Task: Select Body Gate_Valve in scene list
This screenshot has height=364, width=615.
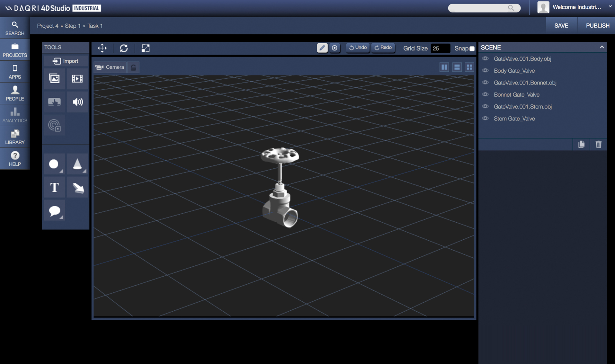Action: coord(514,71)
